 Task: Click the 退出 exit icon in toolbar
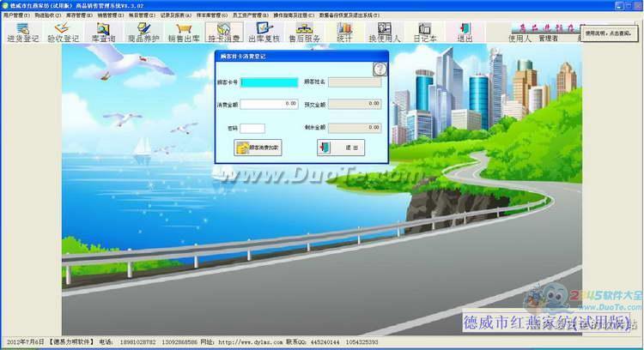pyautogui.click(x=465, y=33)
